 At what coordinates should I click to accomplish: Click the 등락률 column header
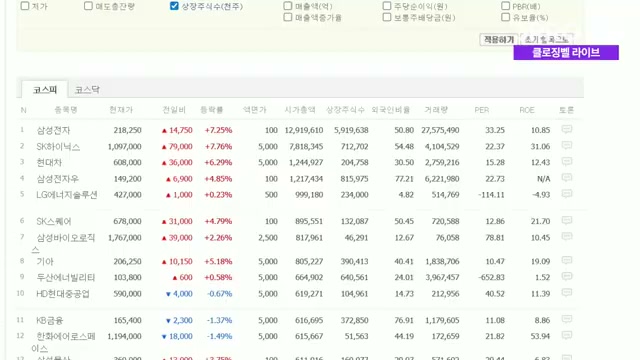coord(212,110)
